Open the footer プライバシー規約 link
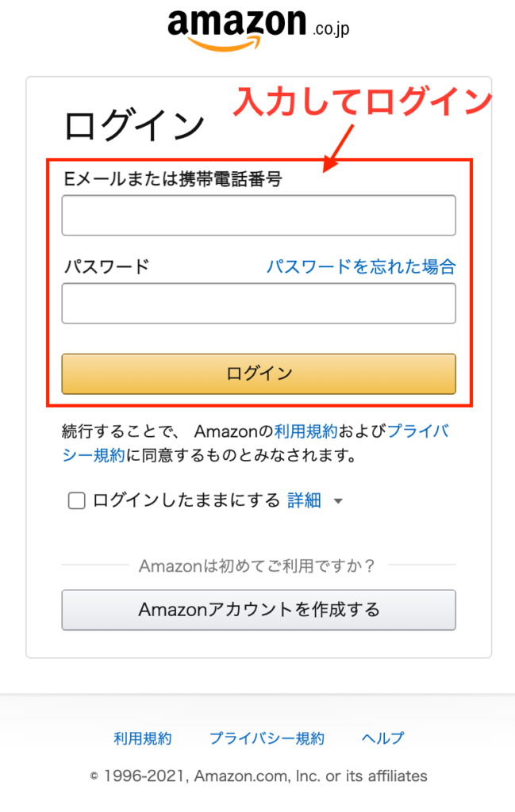 (267, 738)
